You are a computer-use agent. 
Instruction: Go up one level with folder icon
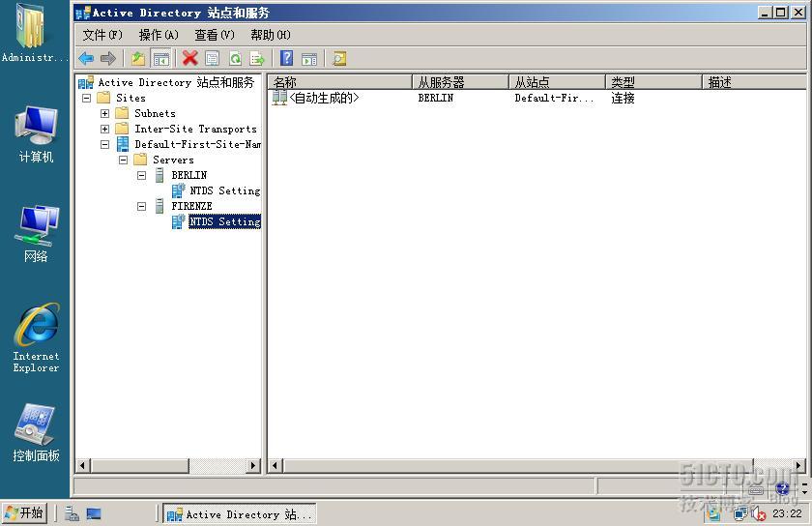[x=137, y=59]
